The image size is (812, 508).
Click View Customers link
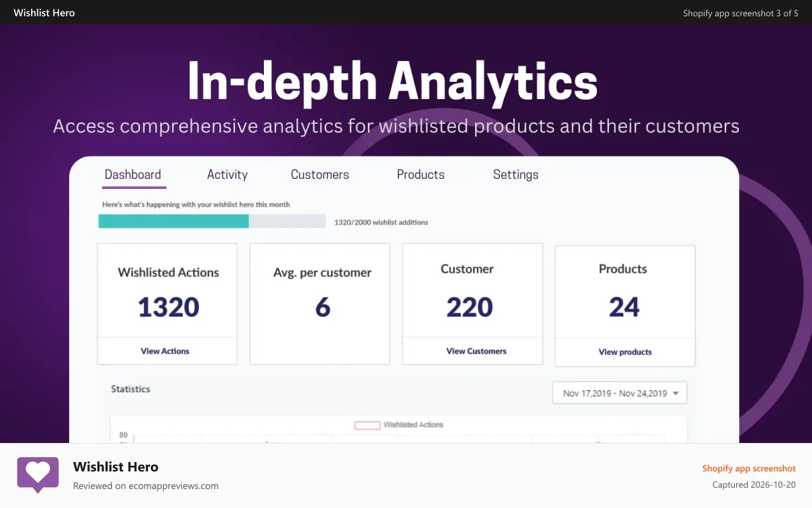pyautogui.click(x=476, y=351)
